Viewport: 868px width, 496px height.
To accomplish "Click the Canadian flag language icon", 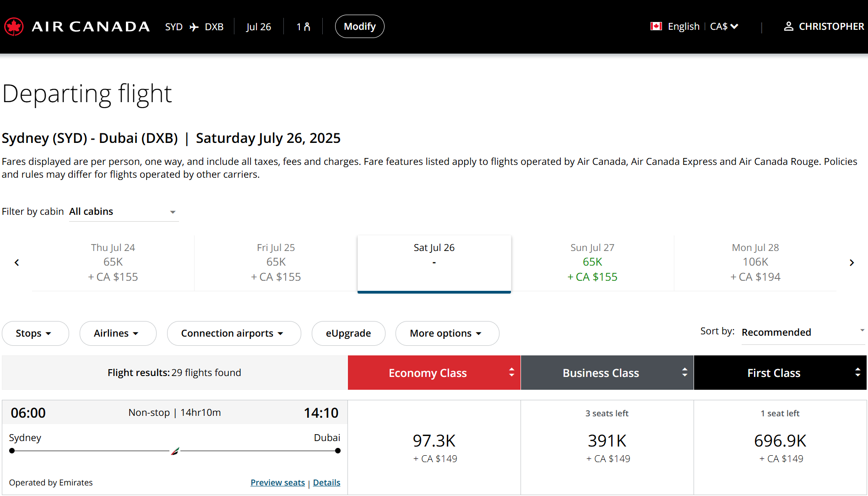I will tap(656, 27).
